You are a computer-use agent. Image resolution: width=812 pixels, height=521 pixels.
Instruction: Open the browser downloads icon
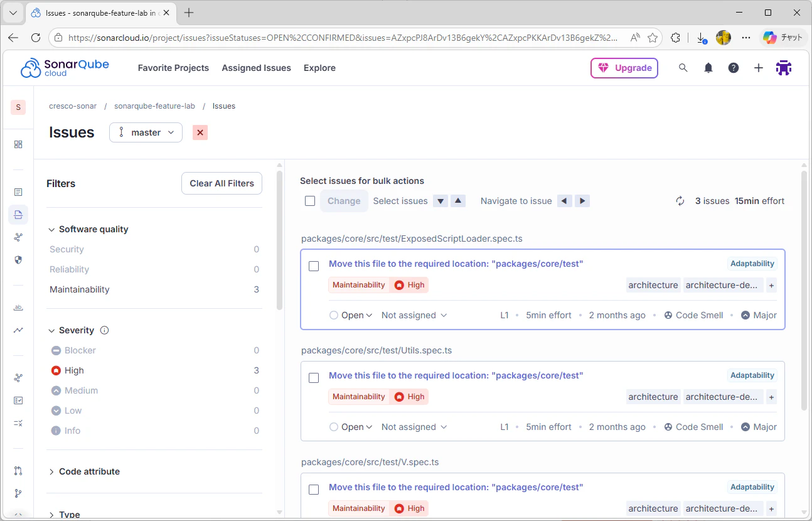click(x=702, y=38)
